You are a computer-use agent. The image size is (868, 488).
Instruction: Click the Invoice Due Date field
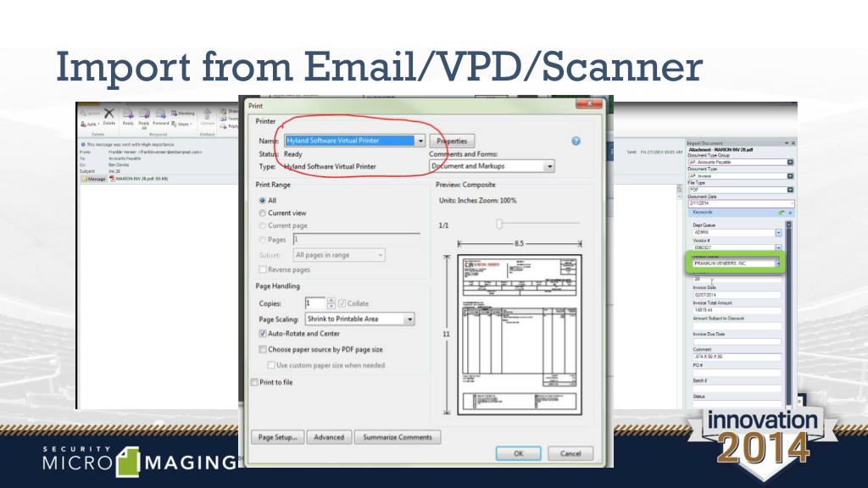(x=737, y=341)
